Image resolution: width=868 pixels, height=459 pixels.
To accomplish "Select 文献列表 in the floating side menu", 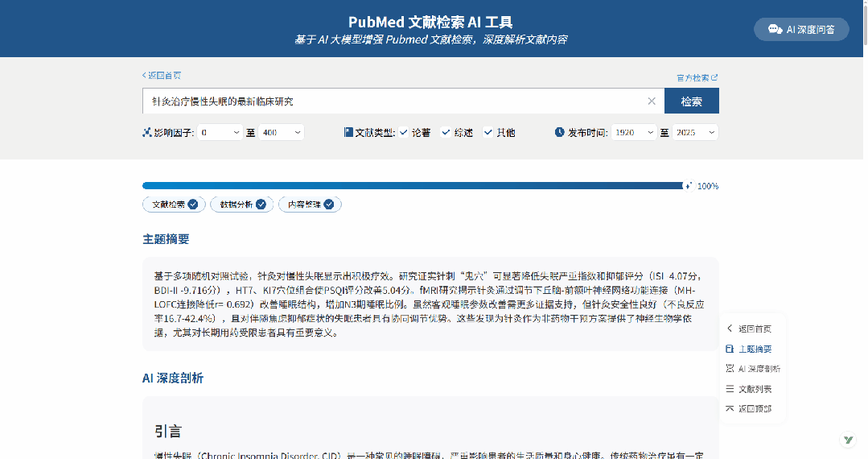I will click(749, 389).
